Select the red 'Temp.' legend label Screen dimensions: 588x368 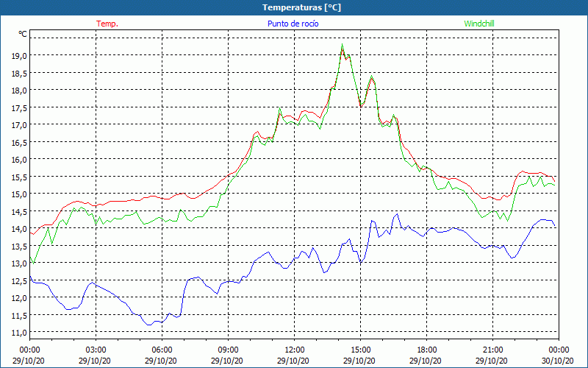click(107, 24)
